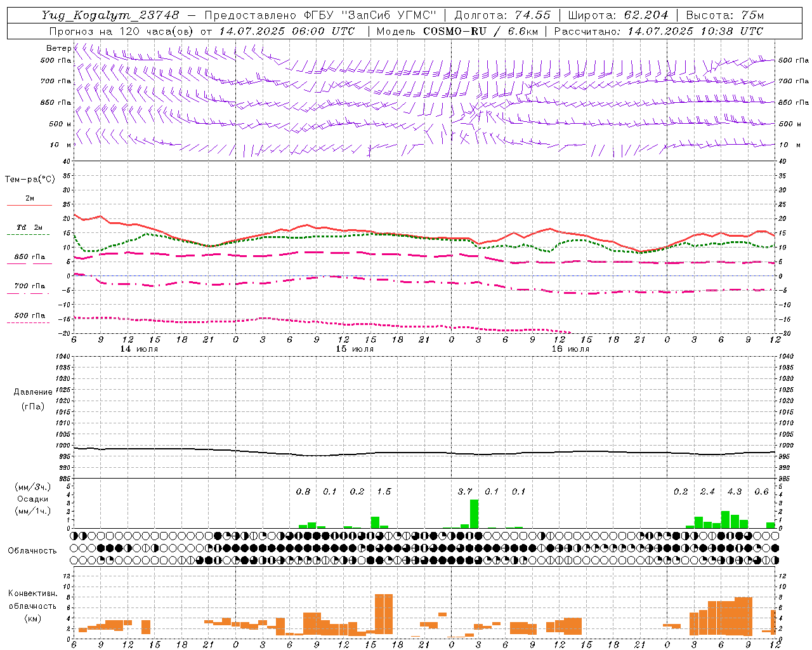Click the Давление (гПа) panel label
Viewport: 812px width, 650px height.
32,399
